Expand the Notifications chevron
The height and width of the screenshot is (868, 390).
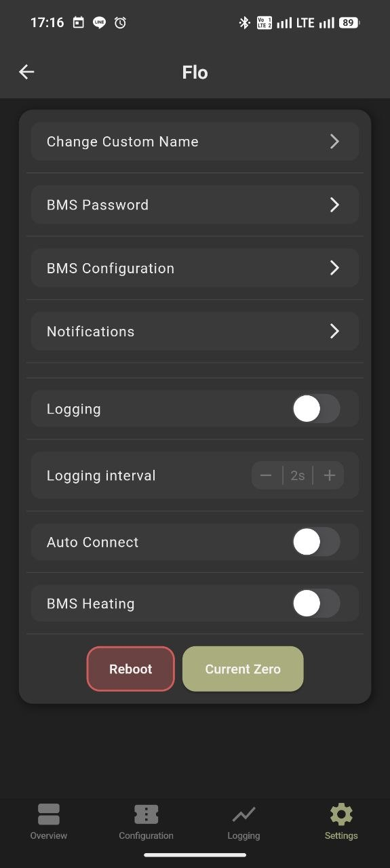click(334, 331)
